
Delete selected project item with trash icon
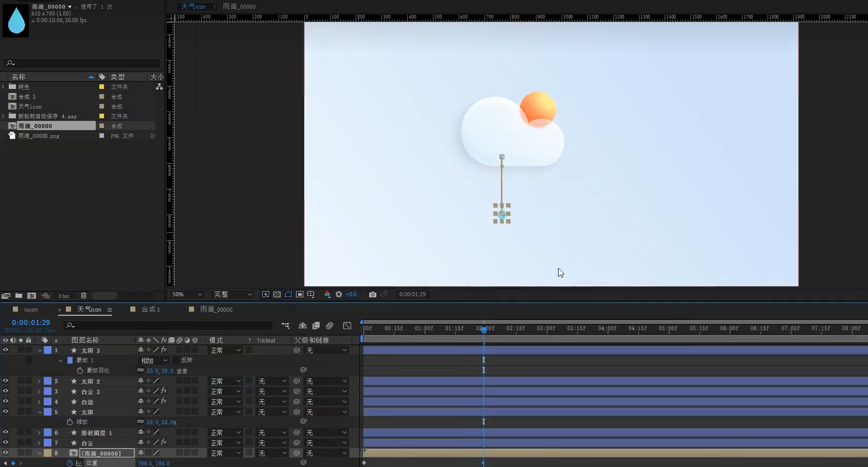pos(83,296)
